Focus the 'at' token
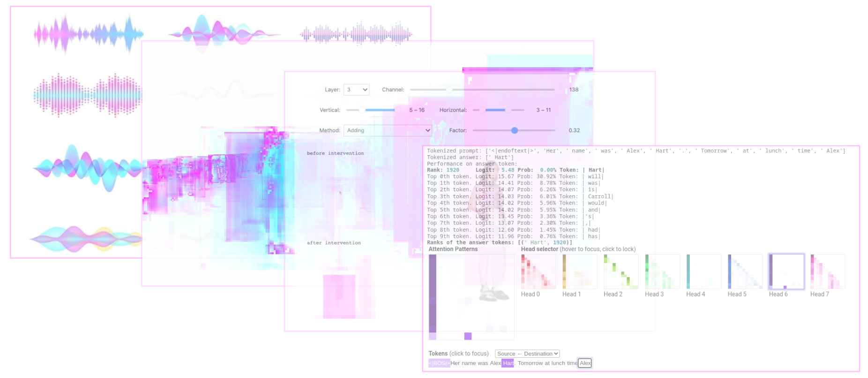Viewport: 868px width, 378px height. coord(546,363)
